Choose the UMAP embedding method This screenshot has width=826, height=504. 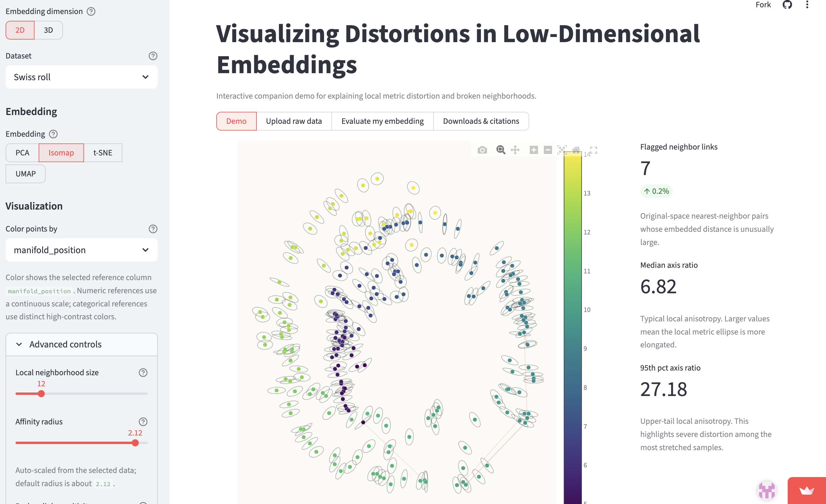[25, 174]
